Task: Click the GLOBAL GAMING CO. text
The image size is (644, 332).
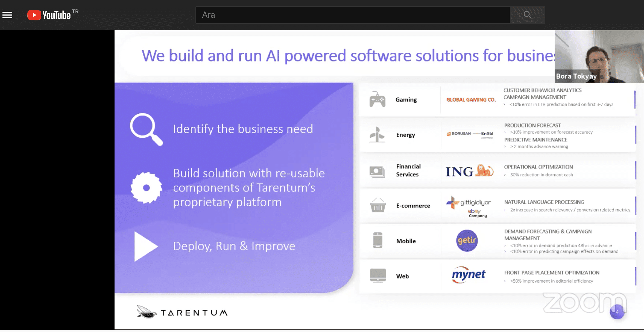Action: pos(471,100)
